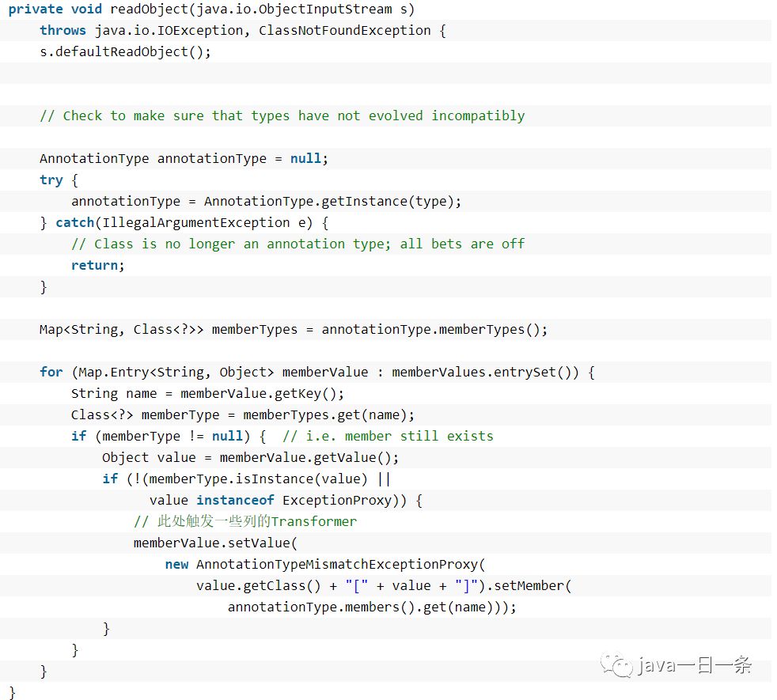Screen dimensions: 777x700
Task: Click the 'catch(IllegalArgumentException e)' line
Action: tap(184, 222)
